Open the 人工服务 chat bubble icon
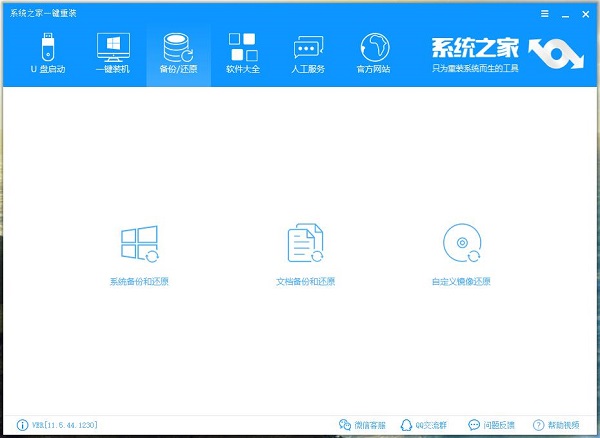The width and height of the screenshot is (600, 438). click(308, 49)
